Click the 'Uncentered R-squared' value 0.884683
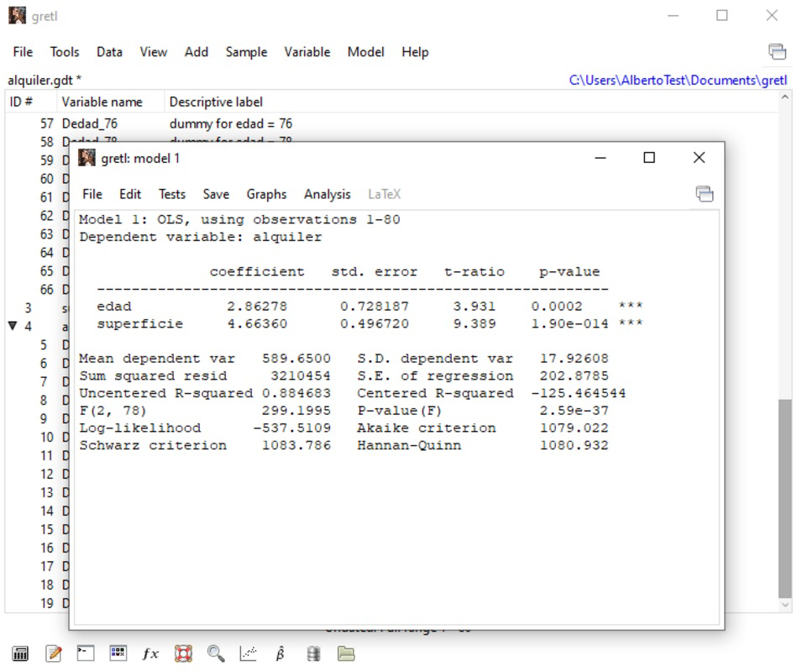Image resolution: width=797 pixels, height=672 pixels. (x=296, y=393)
